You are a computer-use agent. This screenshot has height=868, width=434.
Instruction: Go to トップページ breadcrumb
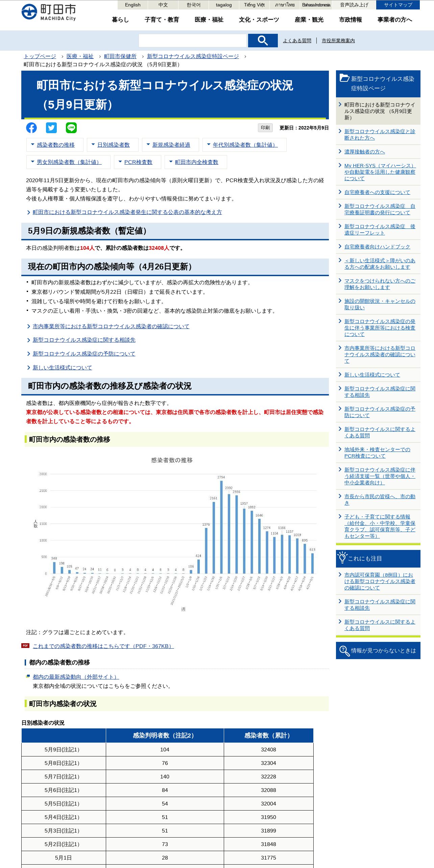40,56
